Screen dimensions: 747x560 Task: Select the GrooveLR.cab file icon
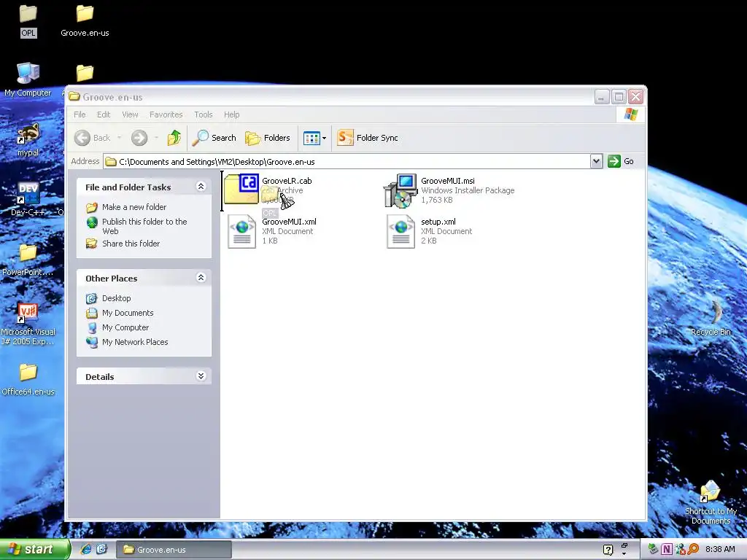[x=241, y=189]
